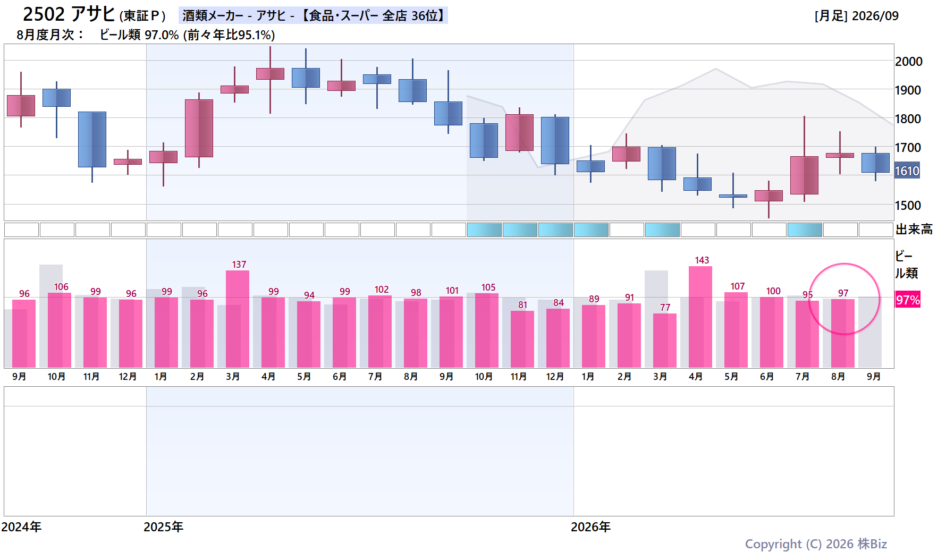
Task: Click the tall red July 2026 candlestick
Action: click(804, 175)
